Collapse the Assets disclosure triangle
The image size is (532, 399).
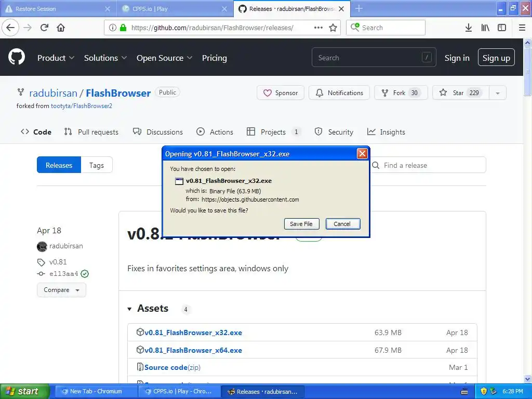129,309
